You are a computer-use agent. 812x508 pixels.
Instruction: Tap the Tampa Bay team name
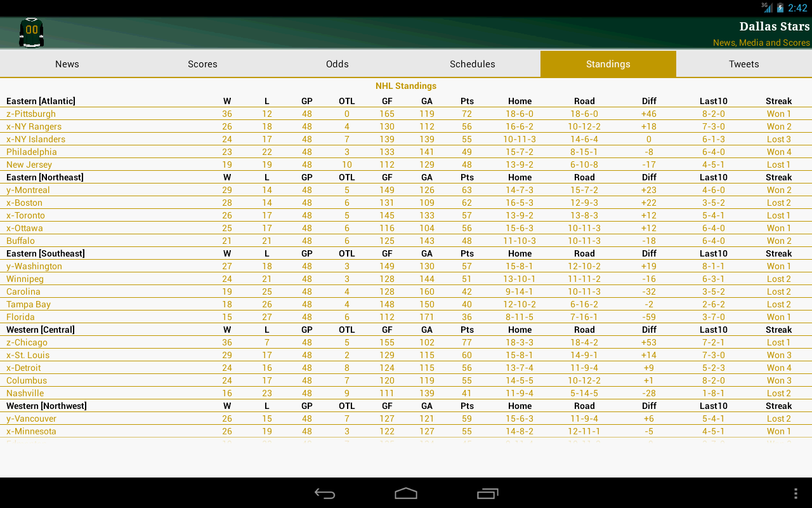(29, 304)
